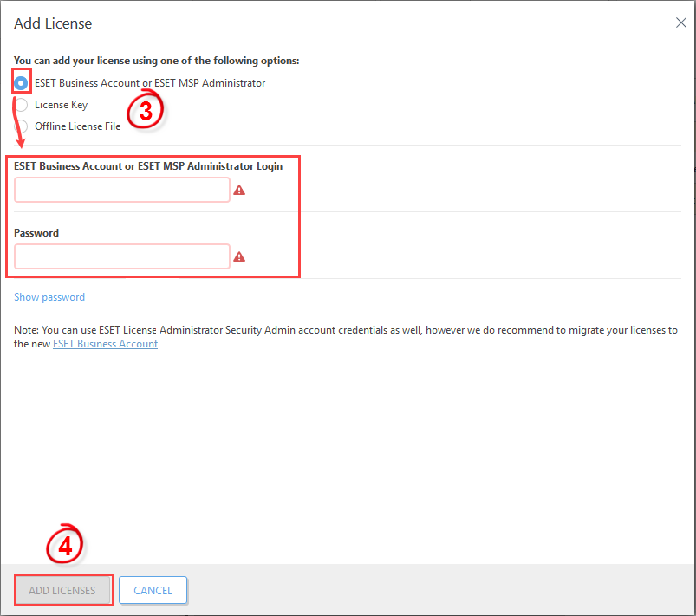Click the 'Add License' dialog title
This screenshot has width=696, height=616.
(x=53, y=23)
